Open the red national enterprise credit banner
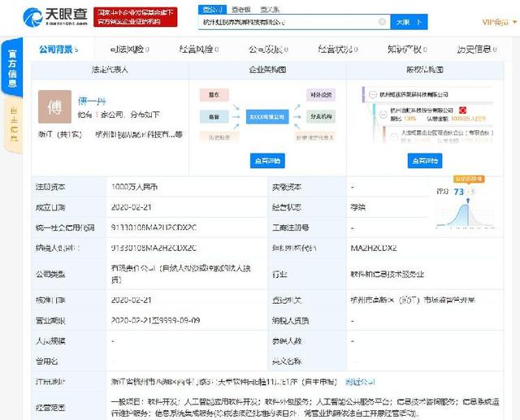 tap(136, 17)
